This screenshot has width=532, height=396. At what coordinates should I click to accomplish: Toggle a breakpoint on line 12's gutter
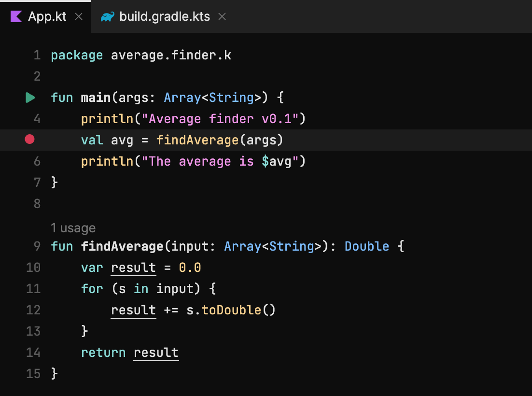tap(30, 310)
